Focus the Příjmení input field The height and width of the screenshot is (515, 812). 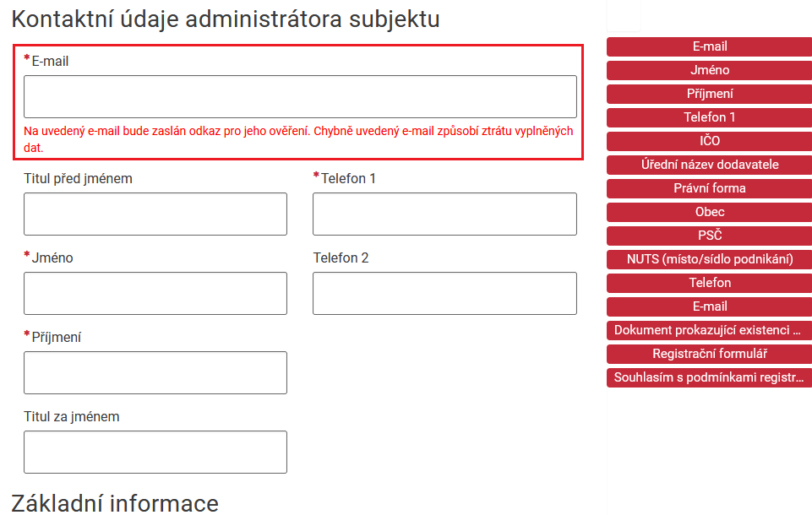click(155, 372)
